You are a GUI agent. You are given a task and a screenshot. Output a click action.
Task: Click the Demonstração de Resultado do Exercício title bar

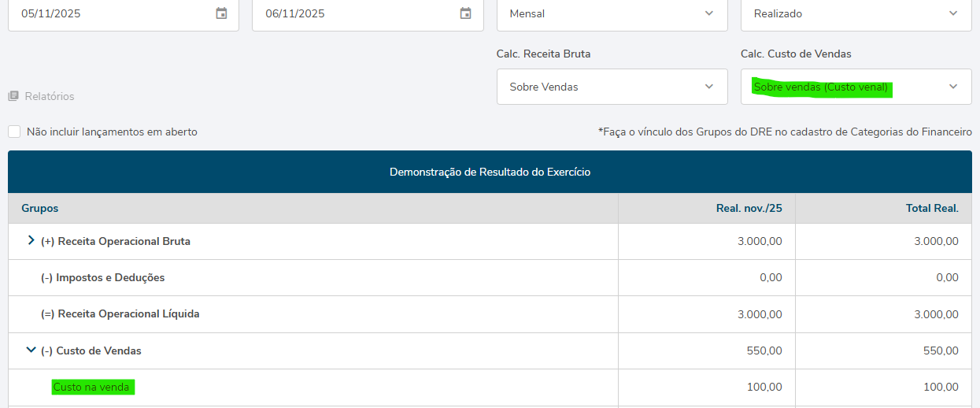490,172
